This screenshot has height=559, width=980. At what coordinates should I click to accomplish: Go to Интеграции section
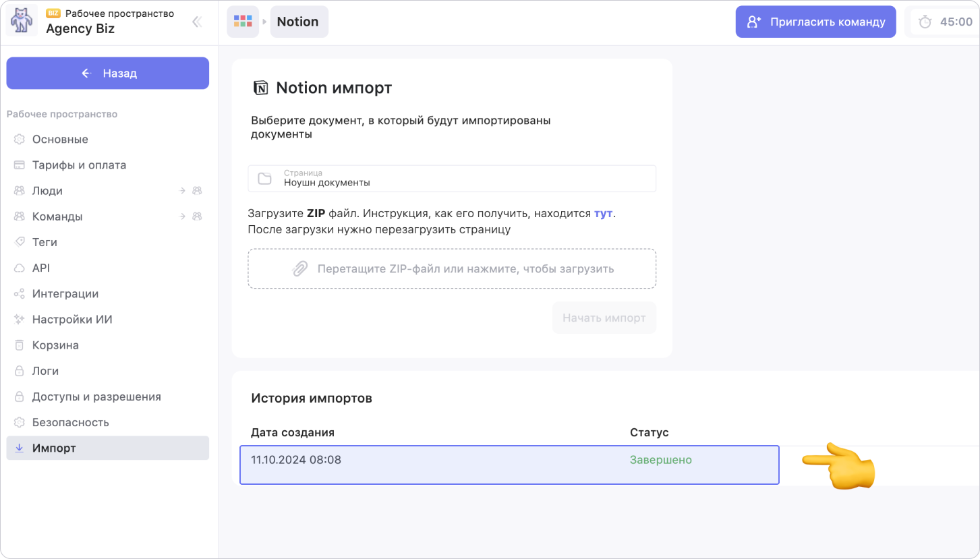(65, 294)
